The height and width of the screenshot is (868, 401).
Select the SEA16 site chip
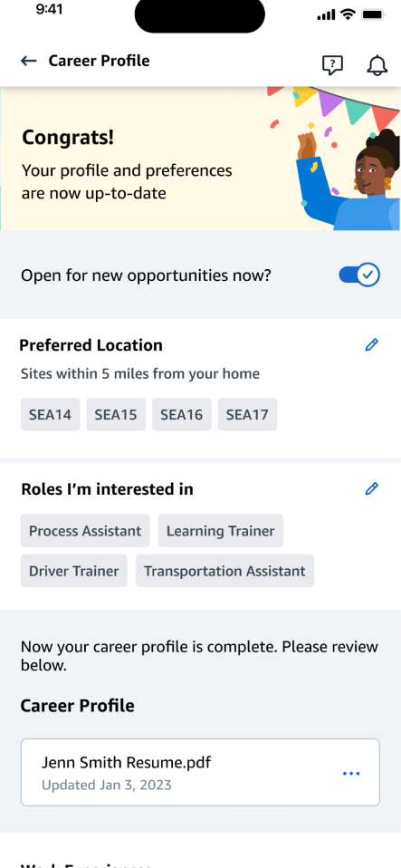pos(181,415)
